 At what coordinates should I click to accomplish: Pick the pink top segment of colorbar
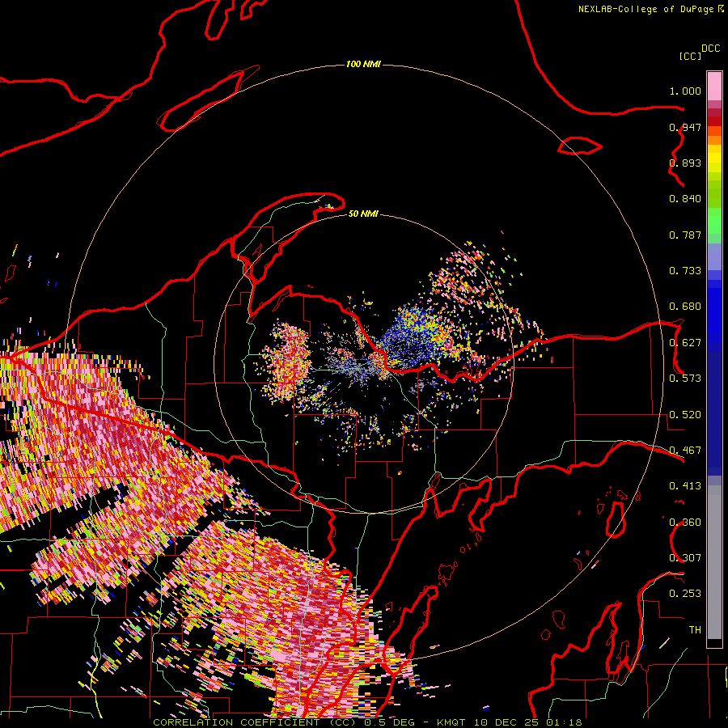point(714,86)
